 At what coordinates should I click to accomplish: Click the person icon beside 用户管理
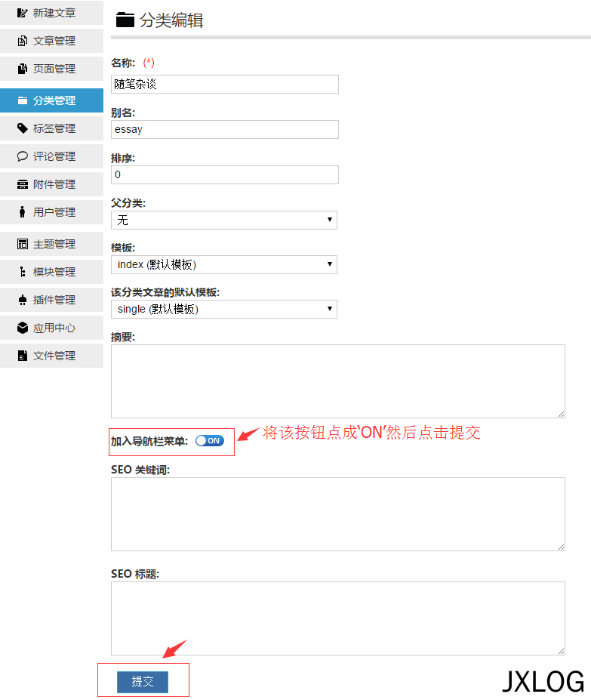click(x=23, y=212)
